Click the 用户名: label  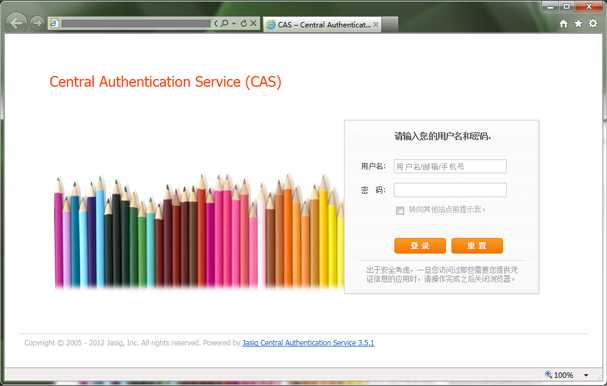[373, 166]
